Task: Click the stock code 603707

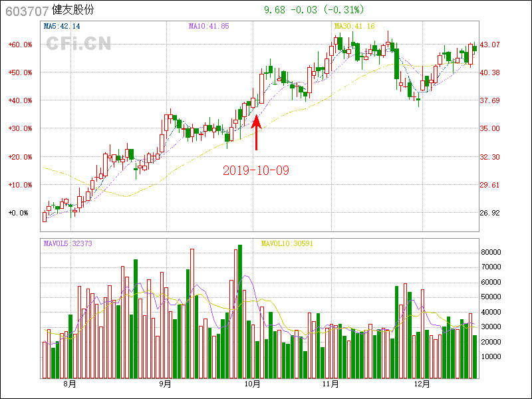Action: (24, 10)
